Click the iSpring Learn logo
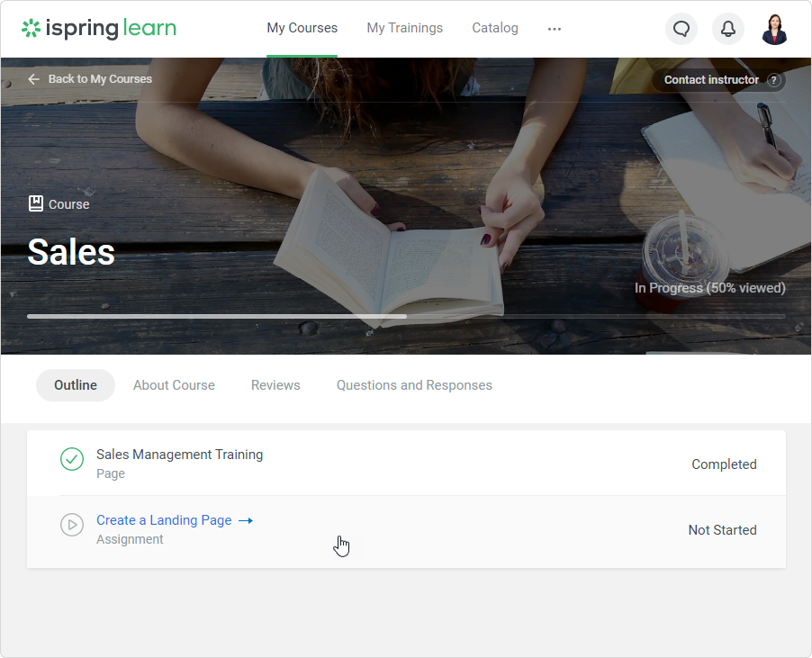812x658 pixels. [x=99, y=29]
